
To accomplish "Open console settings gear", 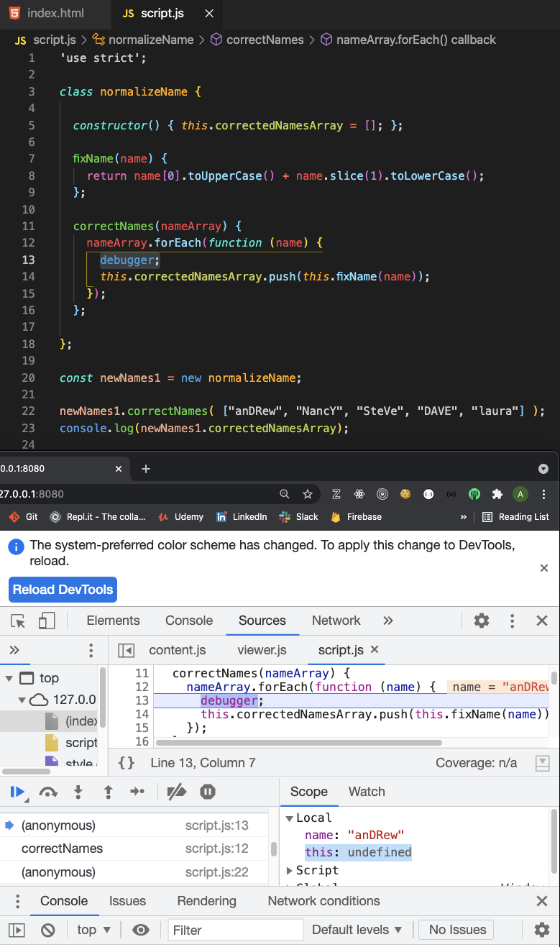I will pyautogui.click(x=542, y=930).
